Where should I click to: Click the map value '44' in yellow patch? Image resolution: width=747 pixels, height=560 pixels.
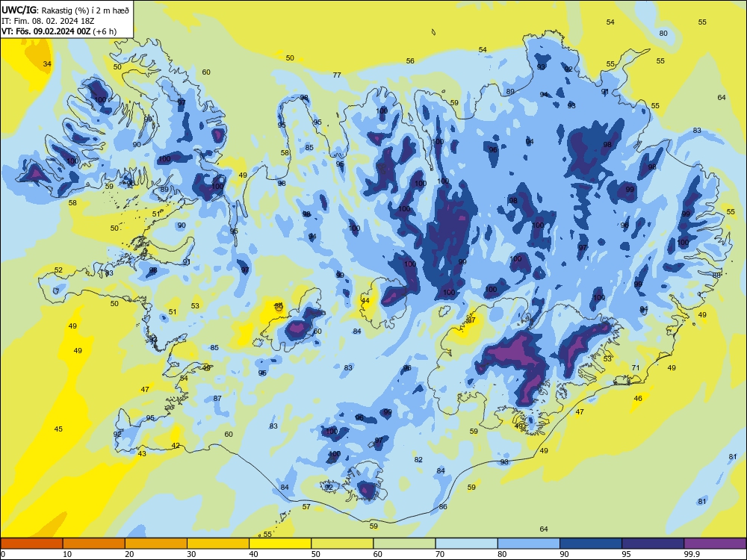pos(365,300)
